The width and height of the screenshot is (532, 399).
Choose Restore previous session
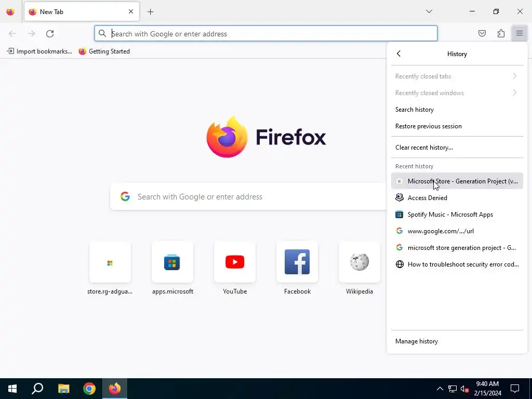(457, 126)
